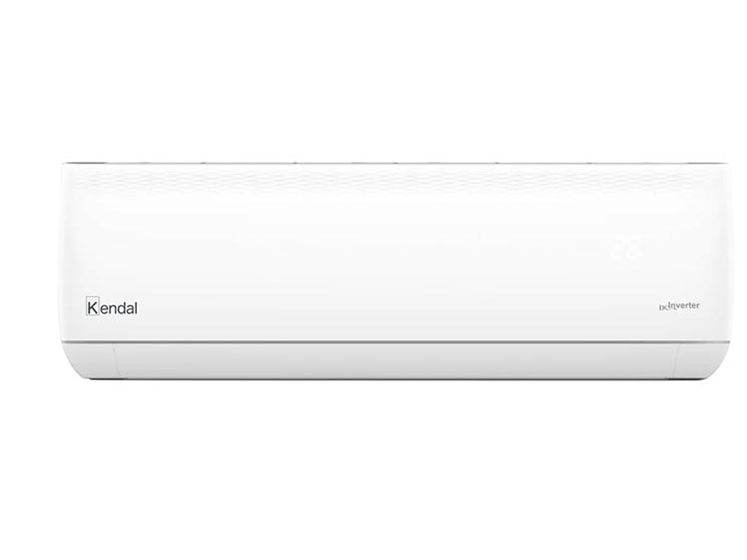This screenshot has width=747, height=560.
Task: Click the air conditioner front panel center
Action: 395,252
